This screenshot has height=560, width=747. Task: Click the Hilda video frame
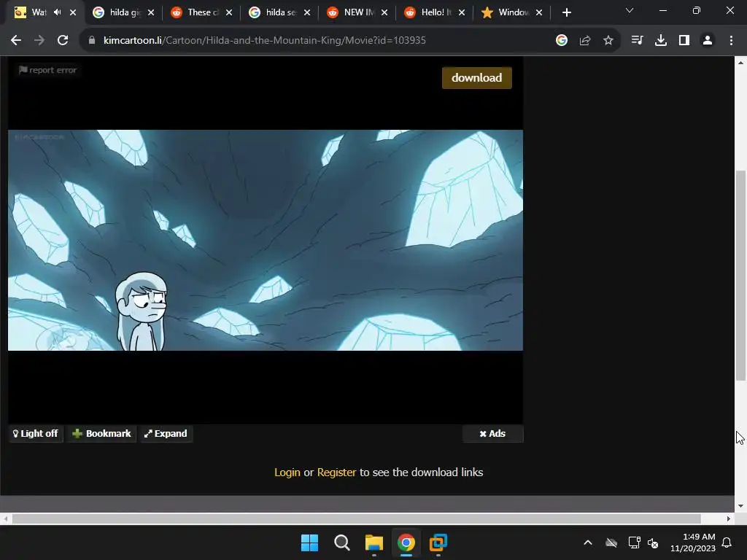click(266, 240)
